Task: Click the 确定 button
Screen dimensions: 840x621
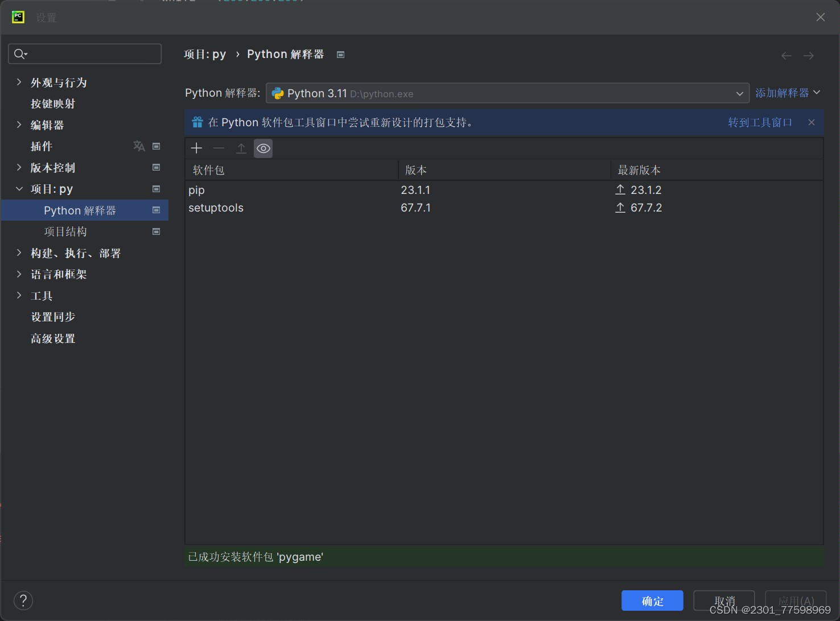Action: click(652, 601)
